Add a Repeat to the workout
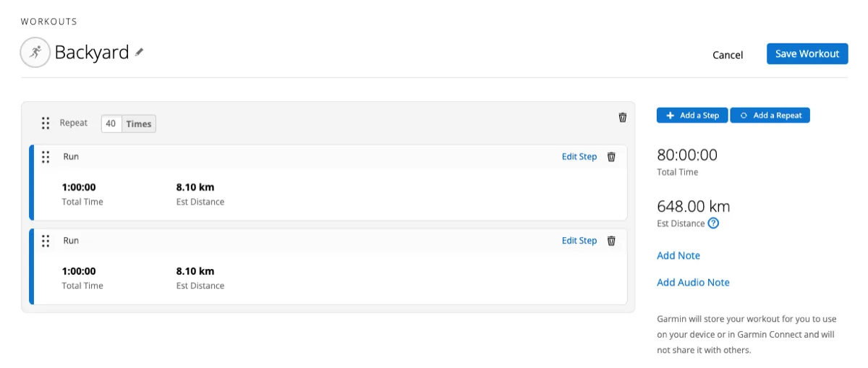868x368 pixels. [770, 116]
